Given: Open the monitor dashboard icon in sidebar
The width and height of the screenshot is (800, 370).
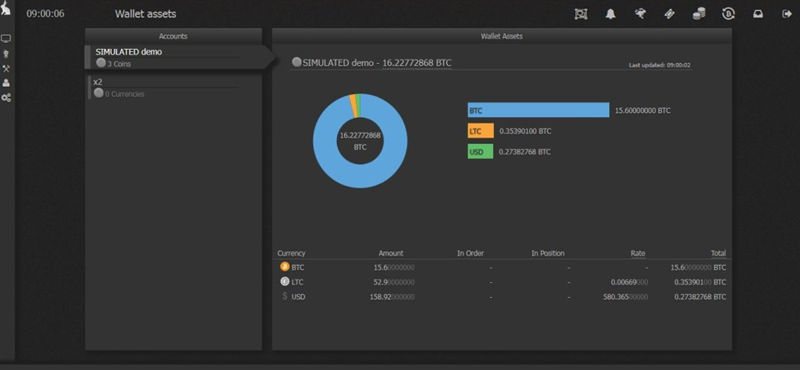Looking at the screenshot, I should [6, 39].
